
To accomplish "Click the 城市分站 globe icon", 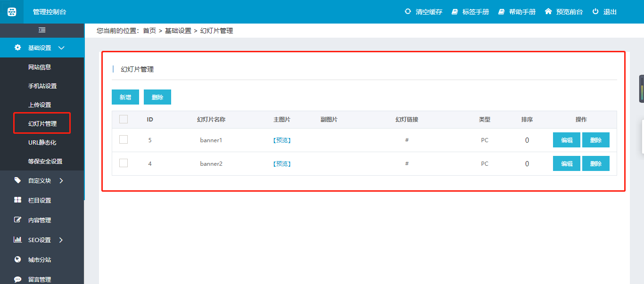I will click(18, 260).
